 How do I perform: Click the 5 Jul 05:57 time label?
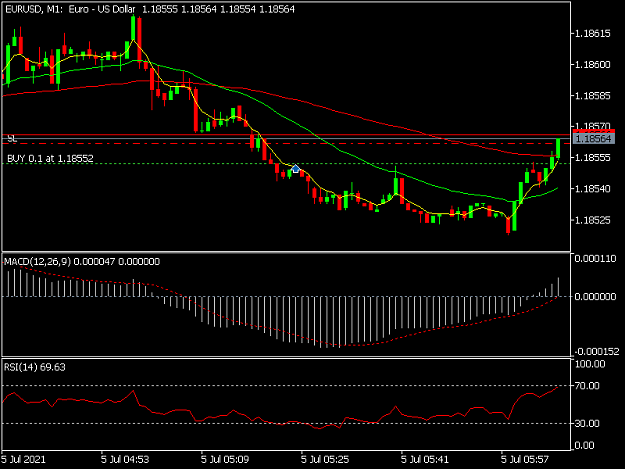coord(525,459)
